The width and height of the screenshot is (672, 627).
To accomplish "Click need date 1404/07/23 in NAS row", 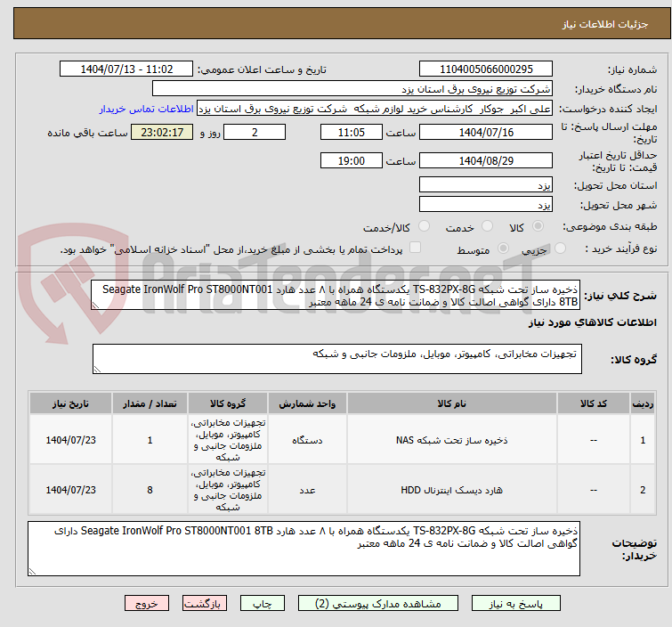I will click(x=70, y=440).
